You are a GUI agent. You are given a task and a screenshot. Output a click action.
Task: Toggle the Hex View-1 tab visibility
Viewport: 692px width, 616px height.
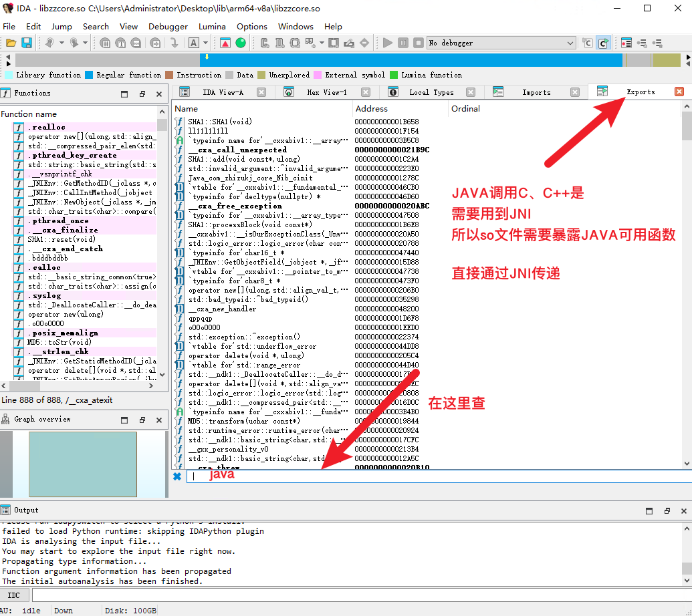[x=365, y=92]
